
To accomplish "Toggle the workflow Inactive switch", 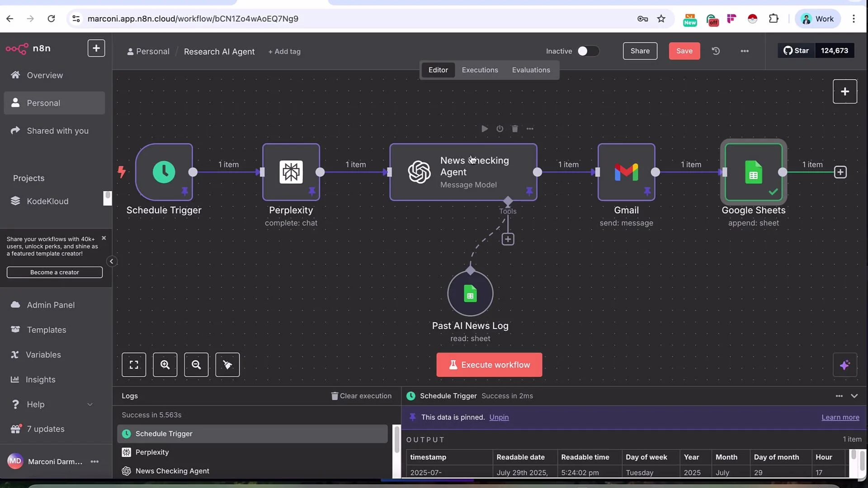I will [588, 51].
